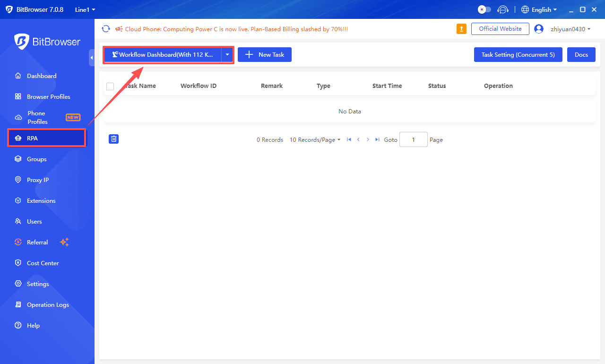This screenshot has height=364, width=605.
Task: Click the New Task button
Action: [265, 55]
